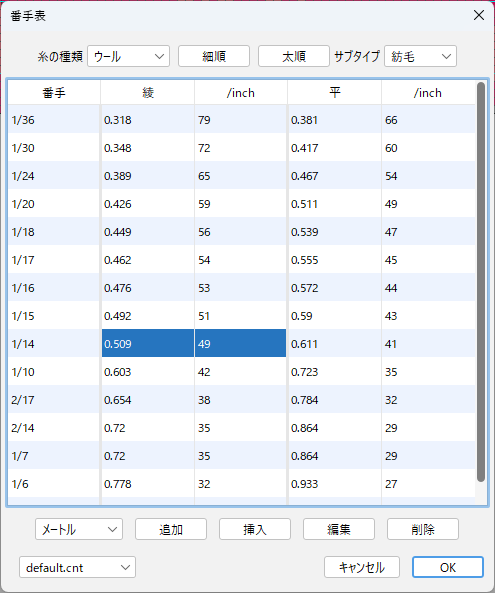The image size is (495, 593).
Task: Select the 2/17 yarn count row
Action: point(242,400)
